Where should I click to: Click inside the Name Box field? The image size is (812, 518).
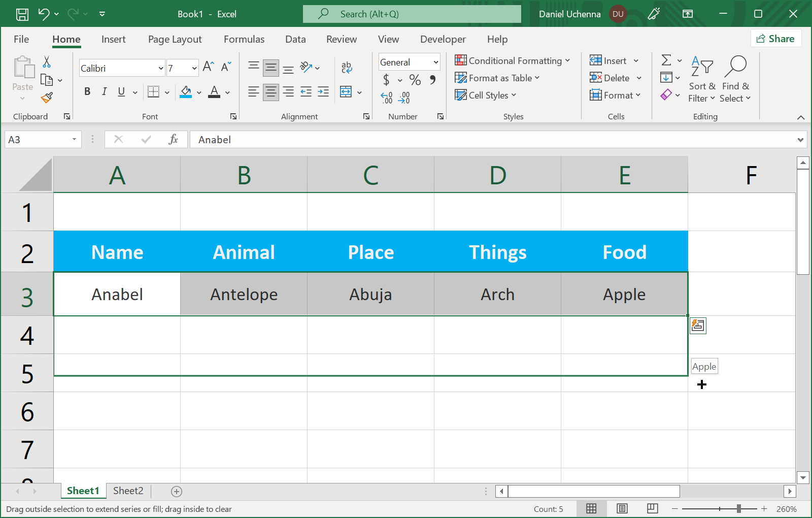click(38, 140)
